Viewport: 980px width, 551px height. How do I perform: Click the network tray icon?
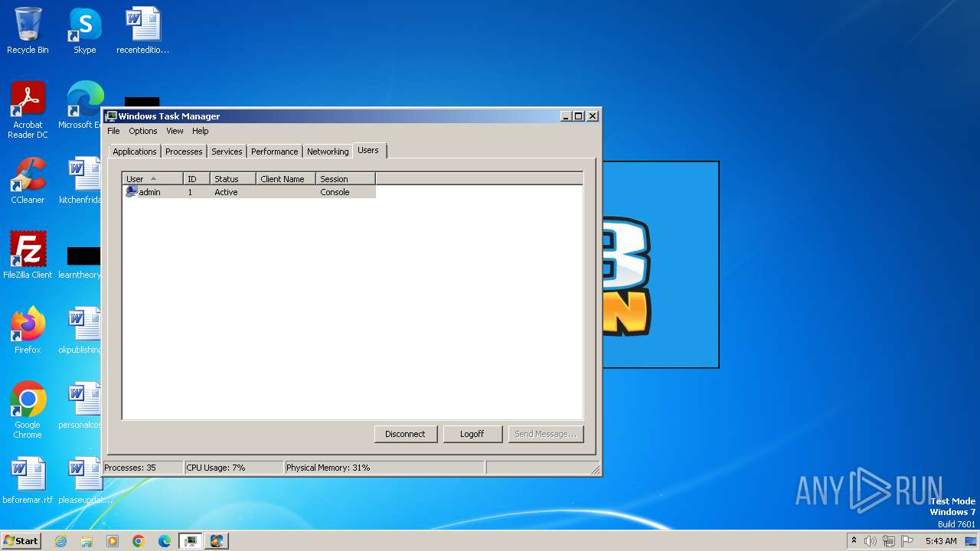click(x=889, y=541)
